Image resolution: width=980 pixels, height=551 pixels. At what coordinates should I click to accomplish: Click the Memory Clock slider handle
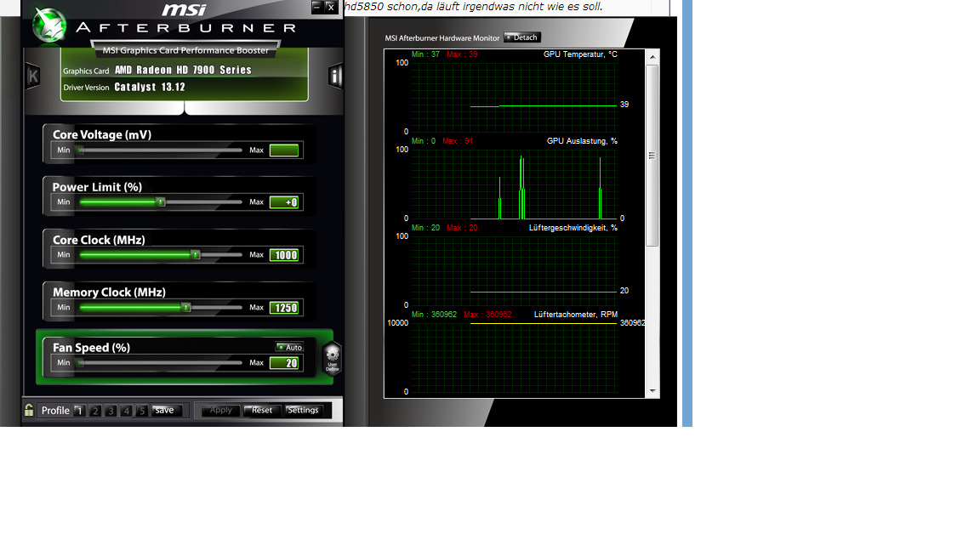click(x=185, y=307)
